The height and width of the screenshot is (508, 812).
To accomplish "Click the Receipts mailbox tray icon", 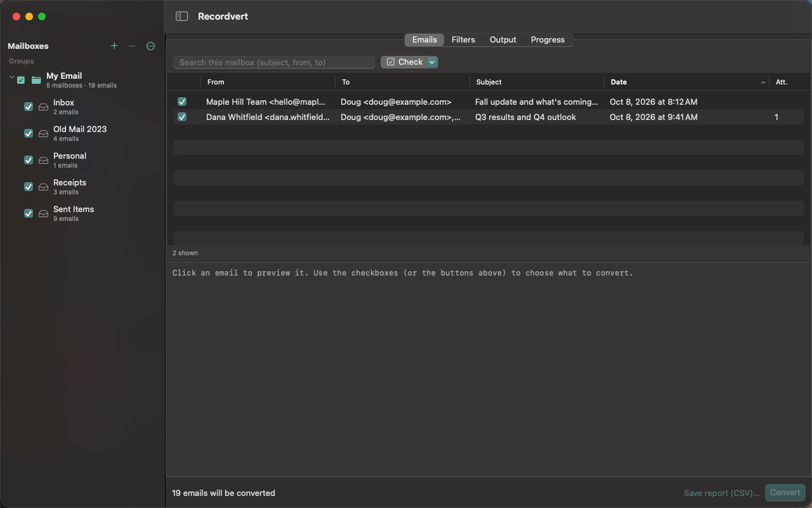I will pos(43,187).
